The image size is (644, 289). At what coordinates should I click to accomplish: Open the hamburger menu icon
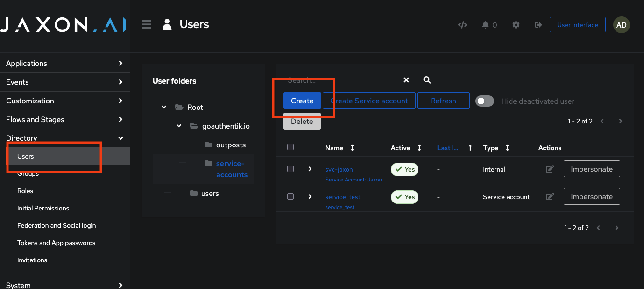click(146, 24)
